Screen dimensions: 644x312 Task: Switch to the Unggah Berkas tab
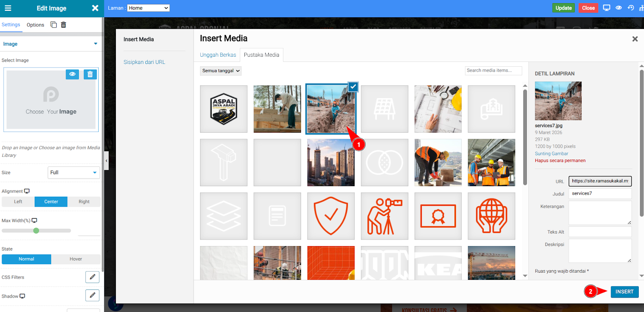218,55
